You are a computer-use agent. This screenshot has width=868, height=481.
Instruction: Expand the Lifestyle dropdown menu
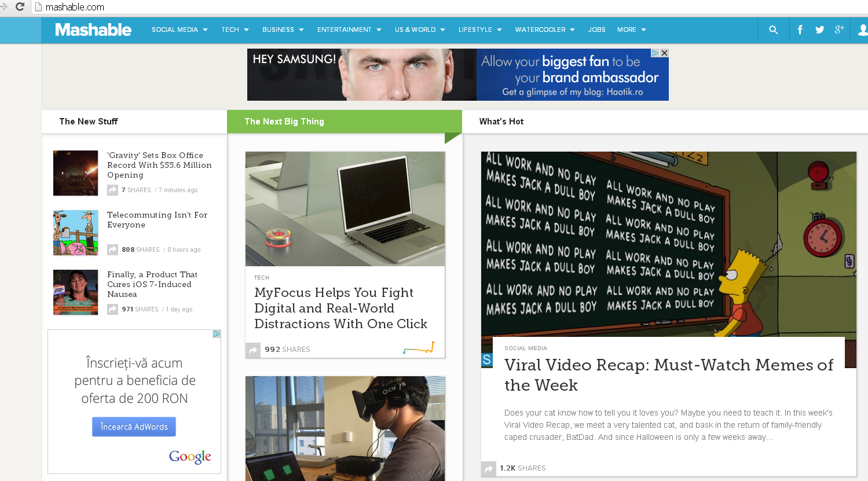click(480, 30)
